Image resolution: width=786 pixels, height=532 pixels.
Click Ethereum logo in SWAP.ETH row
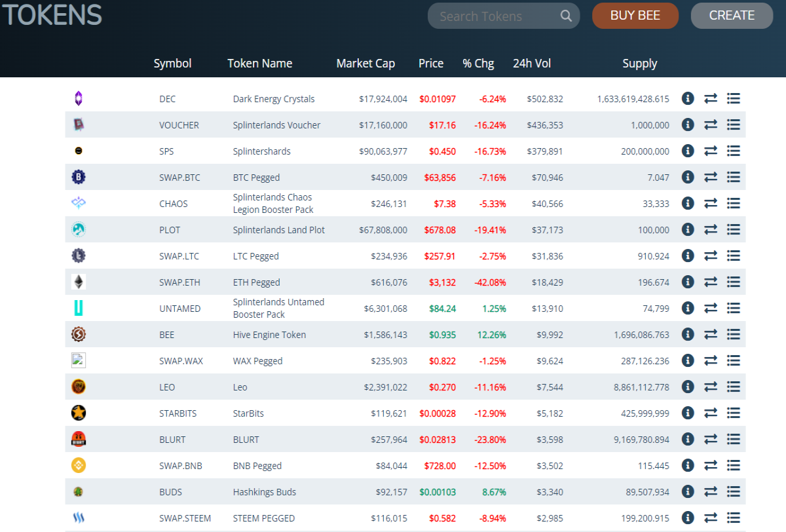point(79,282)
